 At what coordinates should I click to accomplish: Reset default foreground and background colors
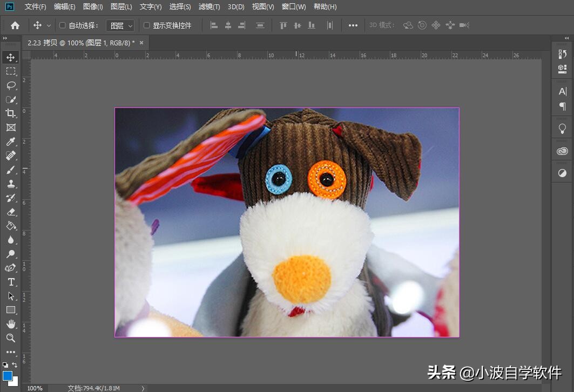(x=5, y=364)
